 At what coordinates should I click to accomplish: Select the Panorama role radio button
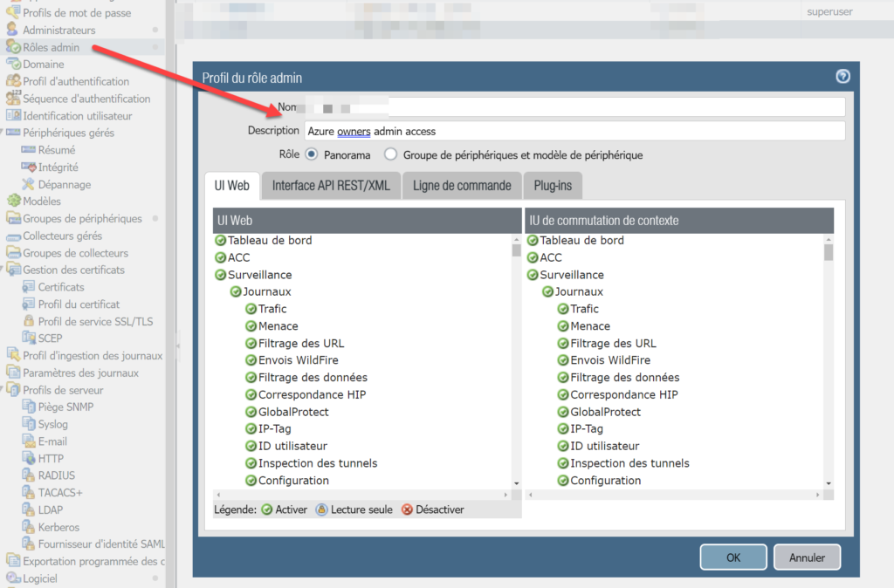click(x=311, y=154)
